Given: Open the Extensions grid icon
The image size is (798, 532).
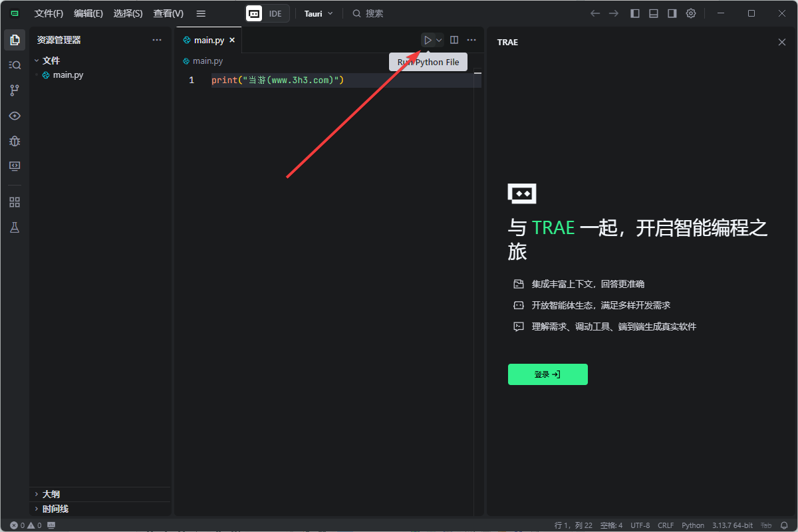Looking at the screenshot, I should point(15,202).
